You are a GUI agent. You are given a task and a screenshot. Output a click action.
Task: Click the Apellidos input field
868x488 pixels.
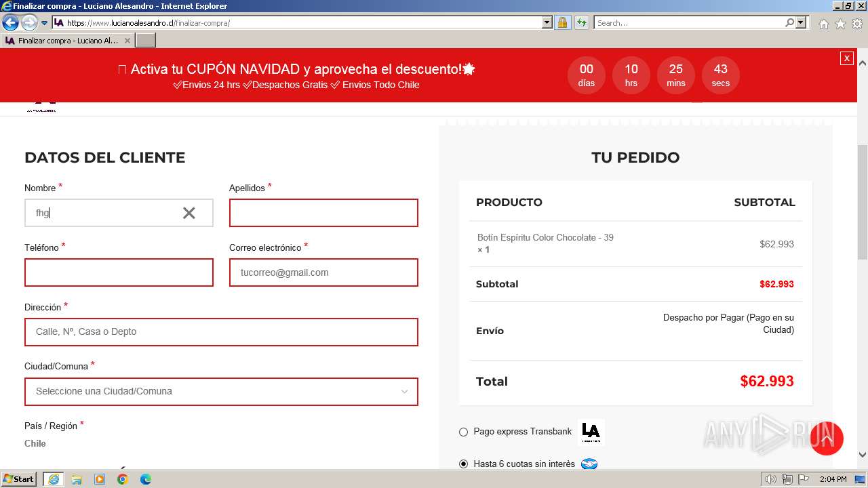[x=323, y=213]
